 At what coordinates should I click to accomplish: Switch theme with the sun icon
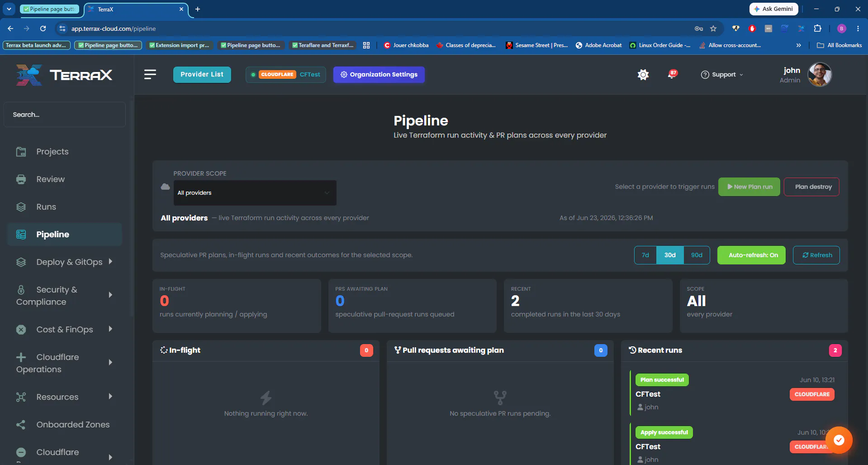pyautogui.click(x=643, y=75)
